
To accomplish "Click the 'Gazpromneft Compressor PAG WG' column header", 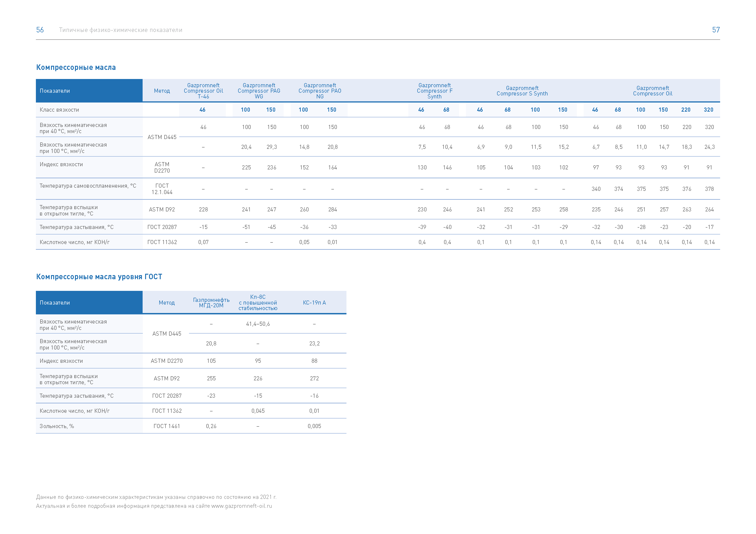I will click(259, 91).
